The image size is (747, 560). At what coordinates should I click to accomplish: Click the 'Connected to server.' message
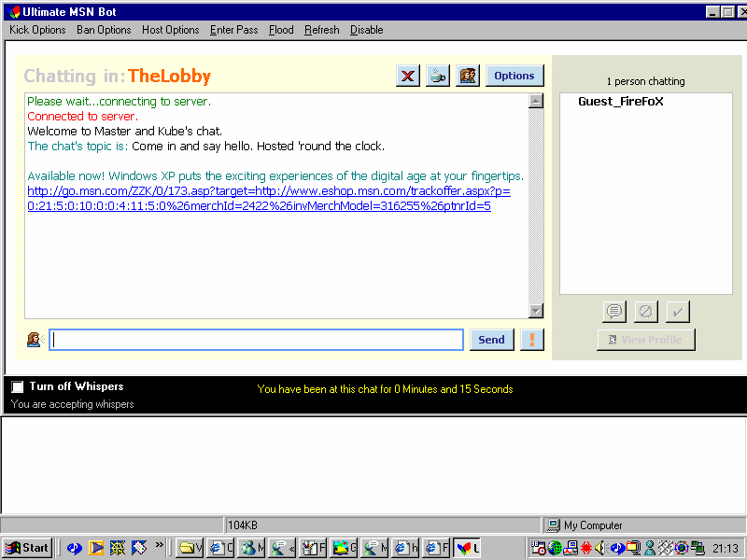tap(82, 116)
